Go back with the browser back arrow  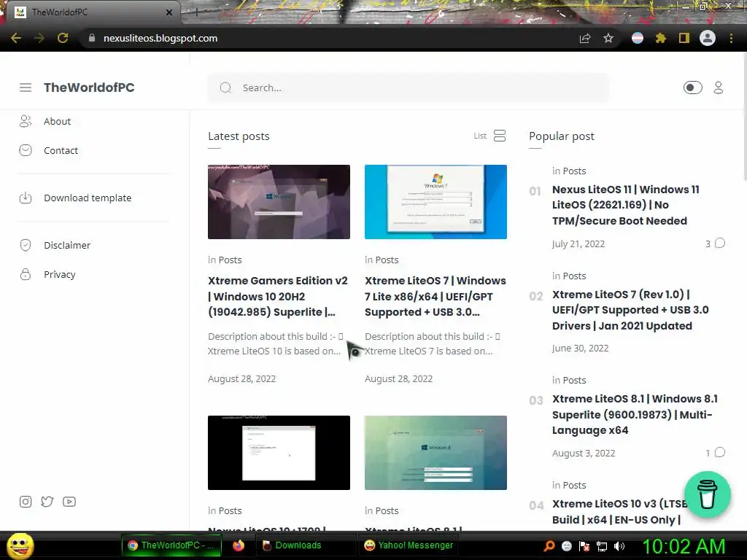point(16,38)
